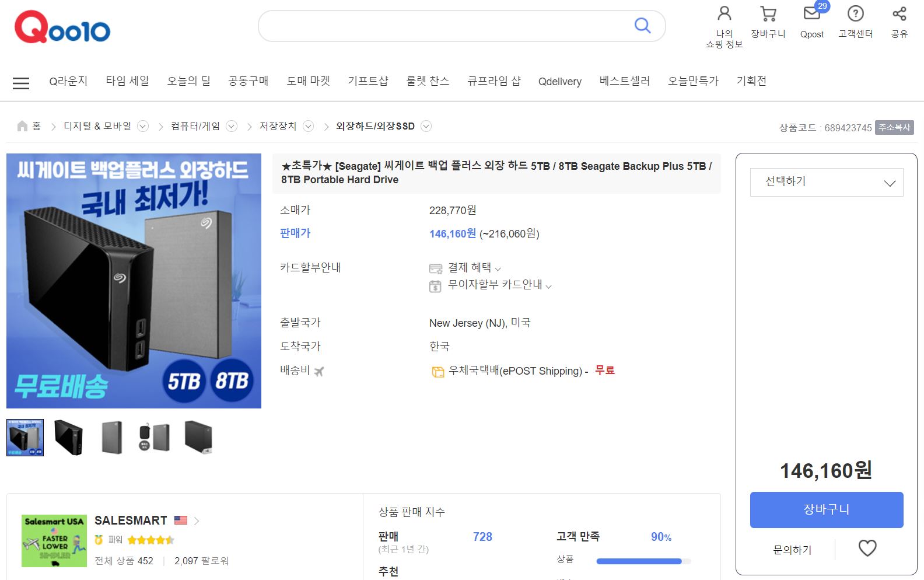Expand 저장장치 breadcrumb dropdown
The width and height of the screenshot is (924, 580).
[309, 126]
